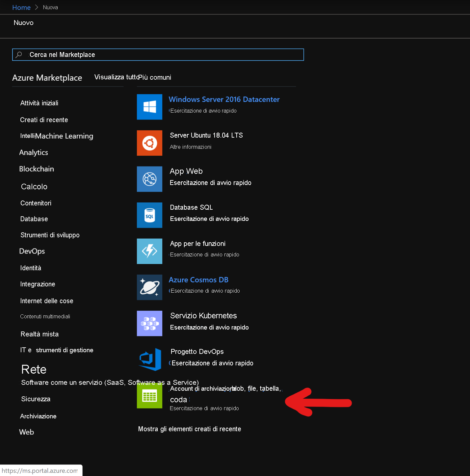Select the Ubuntu Server orange logo icon
This screenshot has height=476, width=470.
coord(149,143)
